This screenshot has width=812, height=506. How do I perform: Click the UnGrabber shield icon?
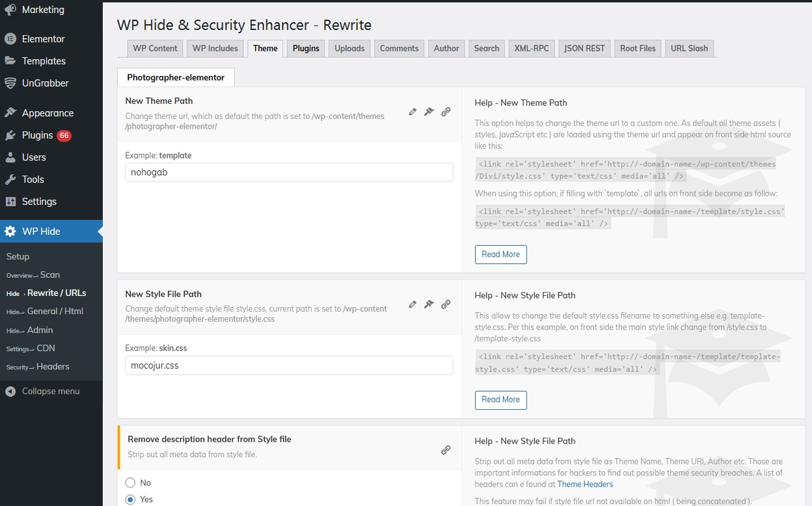[10, 83]
